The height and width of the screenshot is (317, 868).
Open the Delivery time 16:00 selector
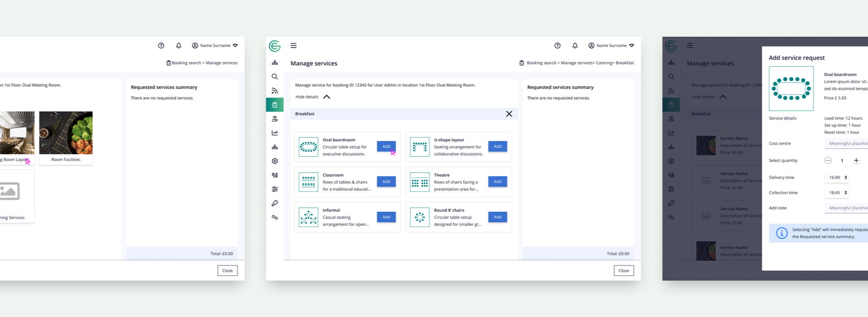pos(837,178)
